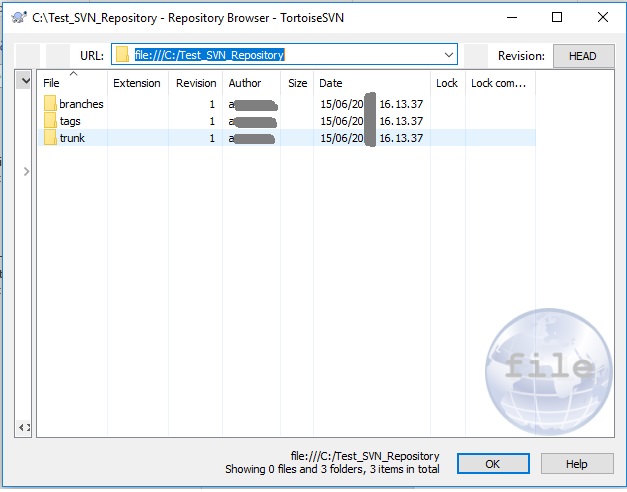Select the tags folder name

[70, 121]
